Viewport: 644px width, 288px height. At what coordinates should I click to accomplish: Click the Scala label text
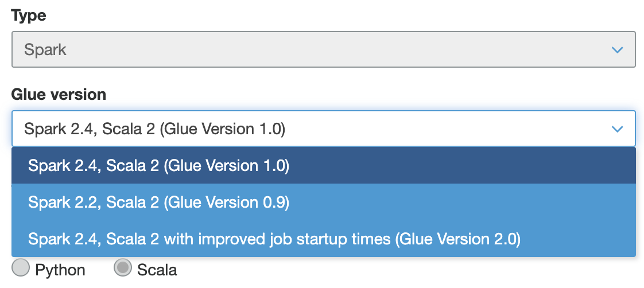click(157, 270)
